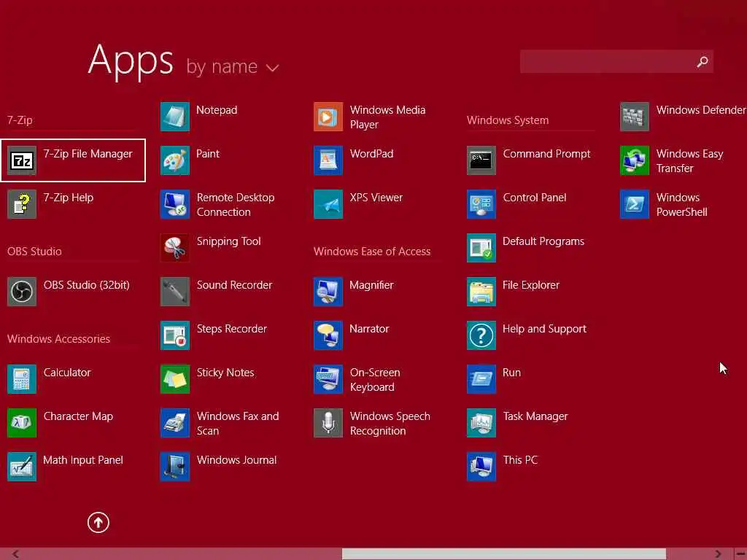Launch Windows Easy Transfer icon
The image size is (747, 560).
pyautogui.click(x=635, y=160)
